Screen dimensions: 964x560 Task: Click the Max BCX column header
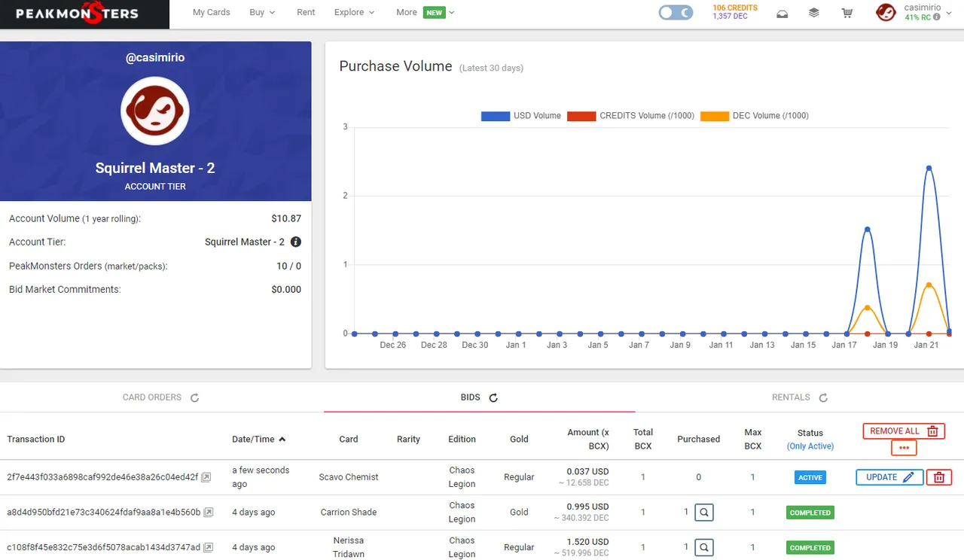[753, 439]
